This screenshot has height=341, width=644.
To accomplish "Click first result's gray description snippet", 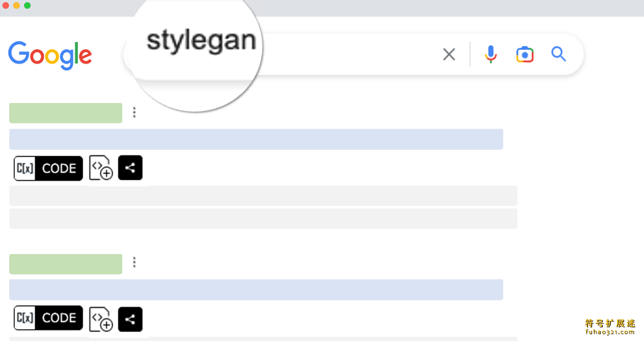I will (263, 195).
